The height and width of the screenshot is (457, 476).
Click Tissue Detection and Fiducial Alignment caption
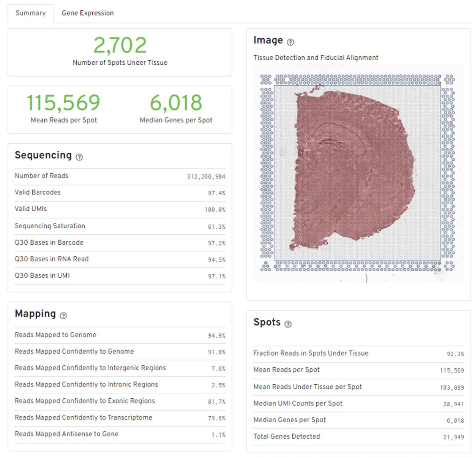click(x=316, y=57)
